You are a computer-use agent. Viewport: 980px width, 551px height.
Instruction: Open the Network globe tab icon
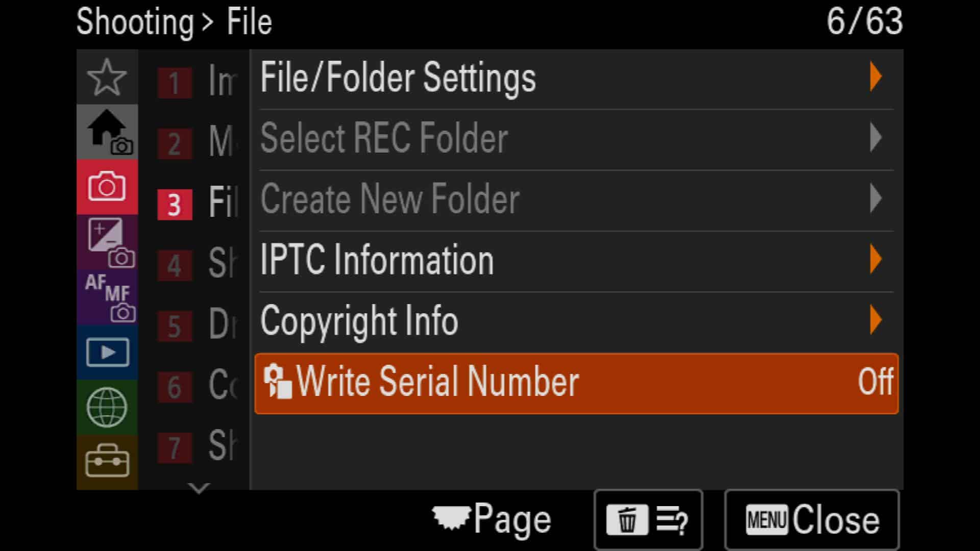pyautogui.click(x=107, y=407)
